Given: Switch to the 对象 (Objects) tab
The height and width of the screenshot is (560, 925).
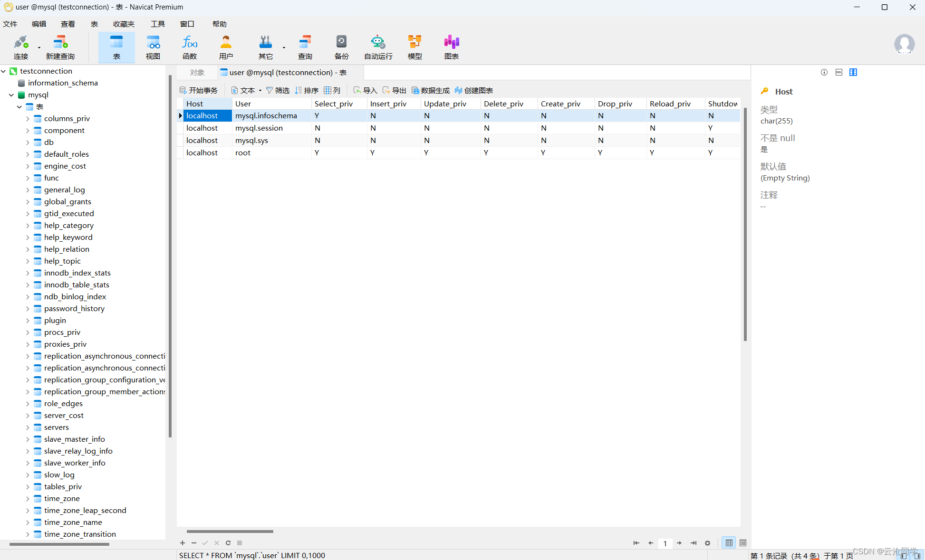Looking at the screenshot, I should [x=197, y=73].
